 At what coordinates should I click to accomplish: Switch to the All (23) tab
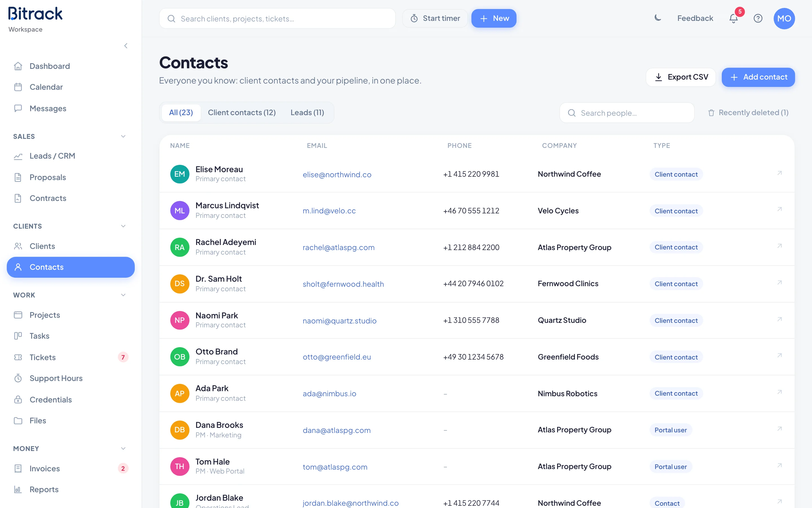[181, 113]
